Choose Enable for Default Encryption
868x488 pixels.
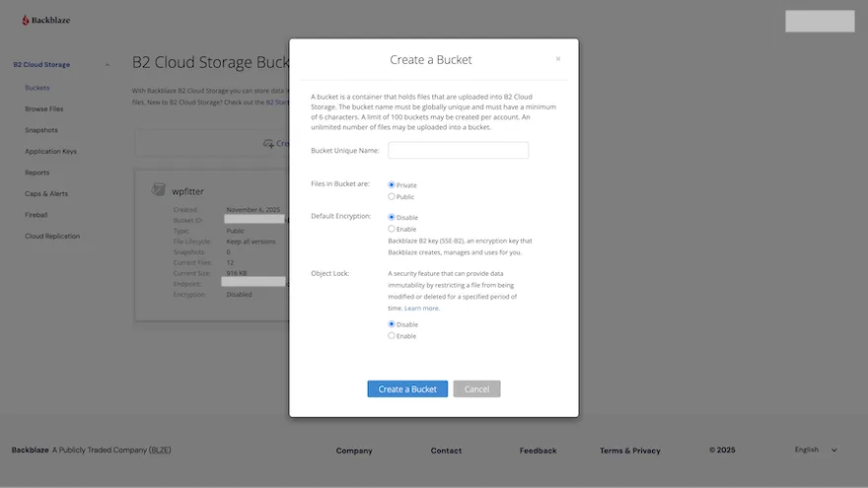click(x=392, y=229)
